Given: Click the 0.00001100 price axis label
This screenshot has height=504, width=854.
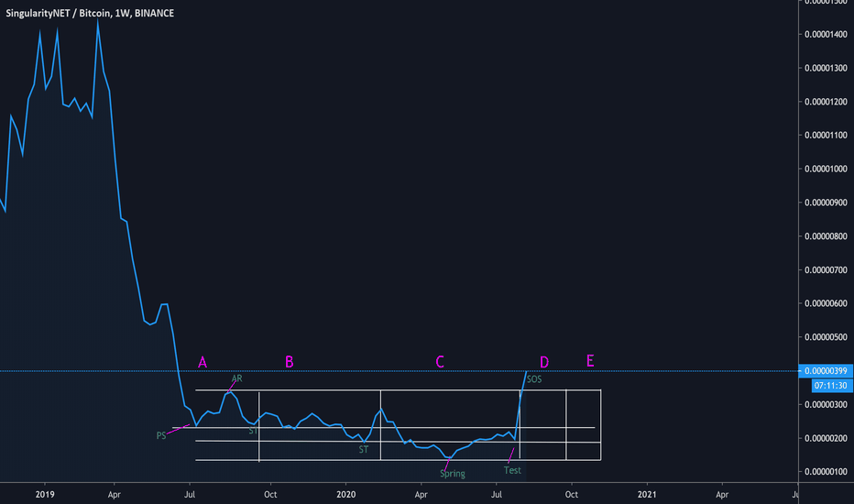Looking at the screenshot, I should (826, 135).
